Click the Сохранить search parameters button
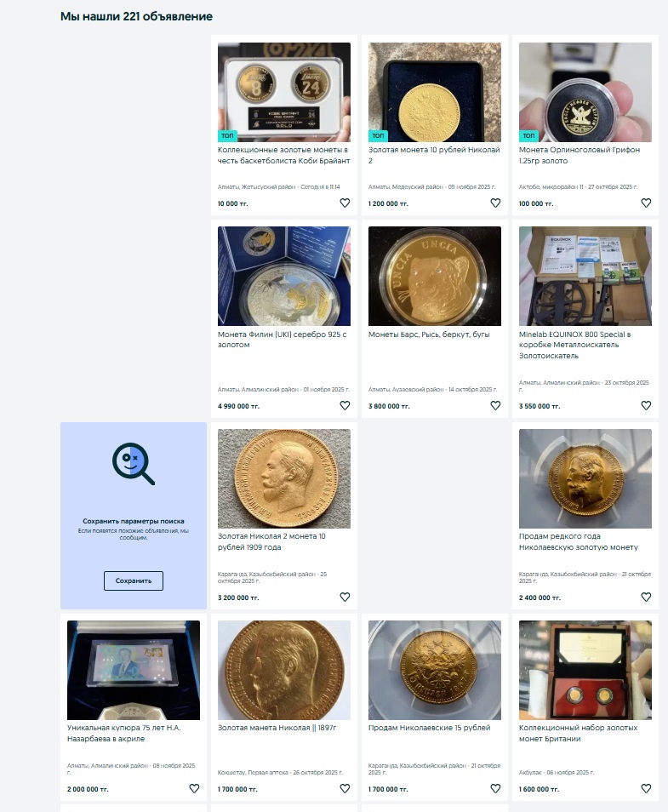 click(x=134, y=581)
